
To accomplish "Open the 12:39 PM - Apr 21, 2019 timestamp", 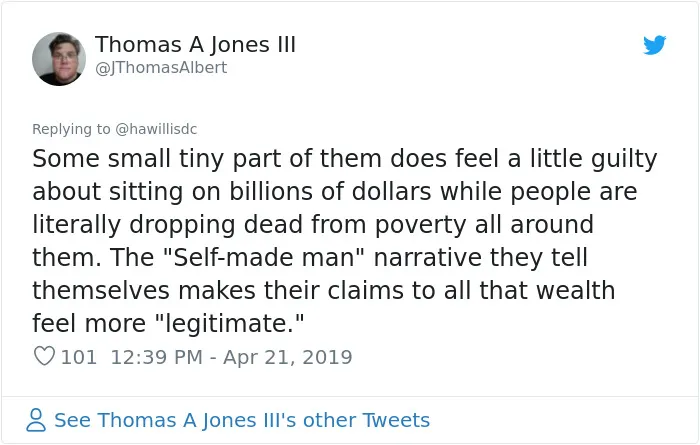I will (231, 357).
